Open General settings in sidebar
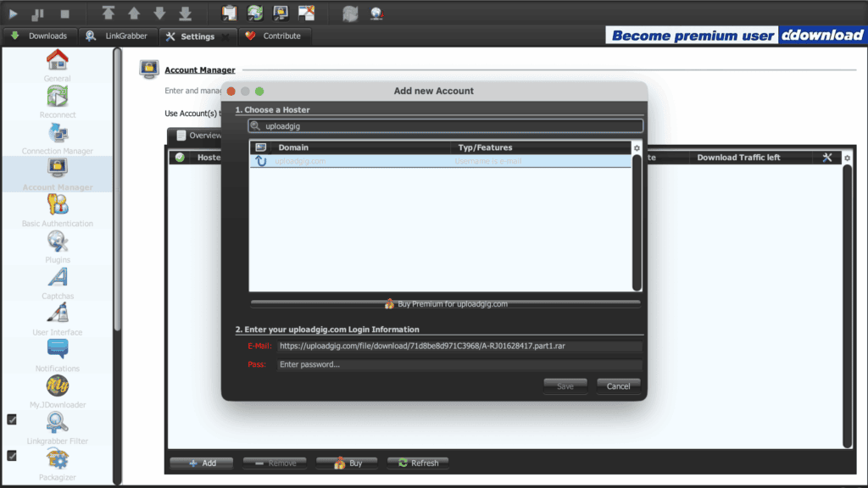 (57, 66)
